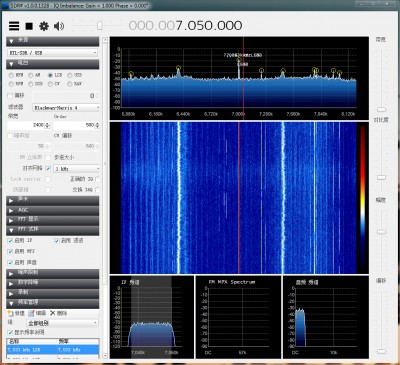Expand the Audio panel above AGC
The image size is (400, 365).
click(x=53, y=200)
